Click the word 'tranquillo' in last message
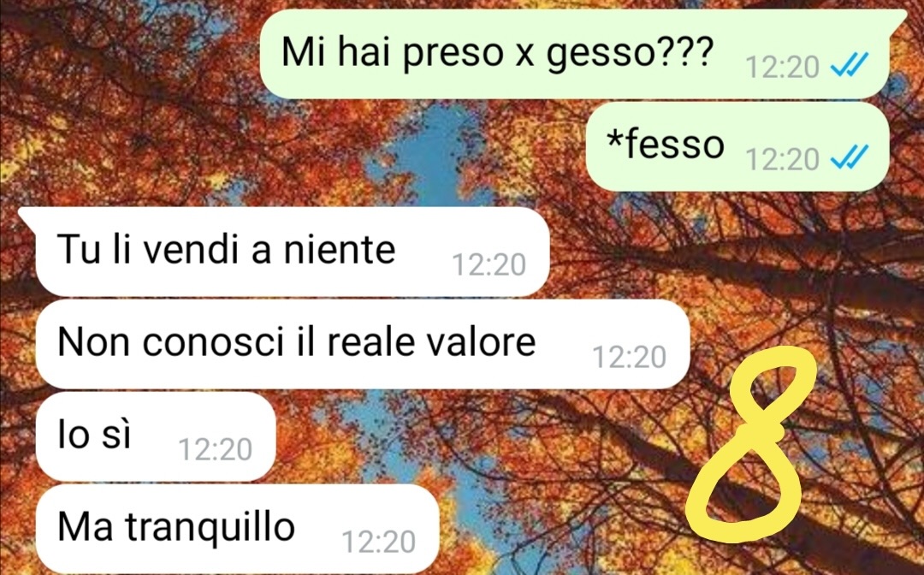Viewport: 924px width, 575px height. pos(210,527)
